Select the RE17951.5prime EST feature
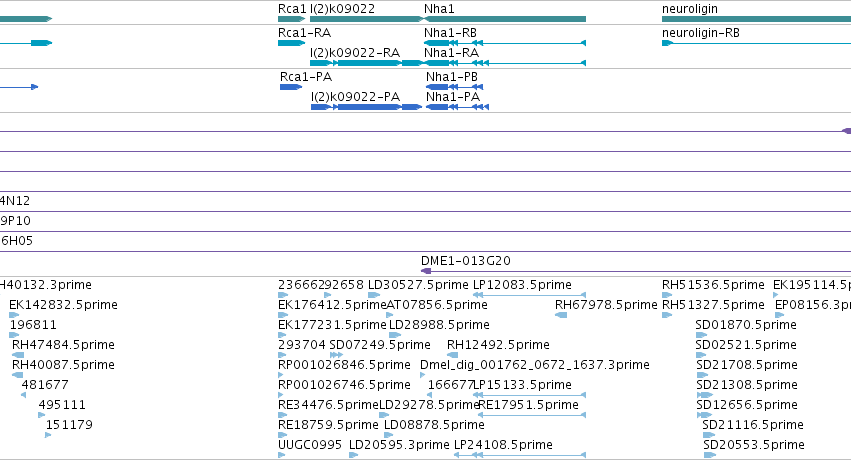This screenshot has height=460, width=851. point(532,415)
